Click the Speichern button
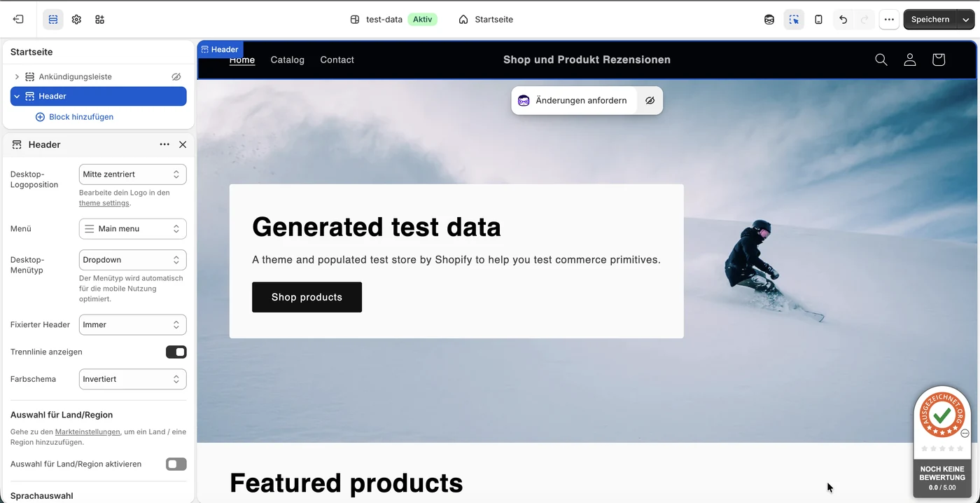 (x=930, y=20)
